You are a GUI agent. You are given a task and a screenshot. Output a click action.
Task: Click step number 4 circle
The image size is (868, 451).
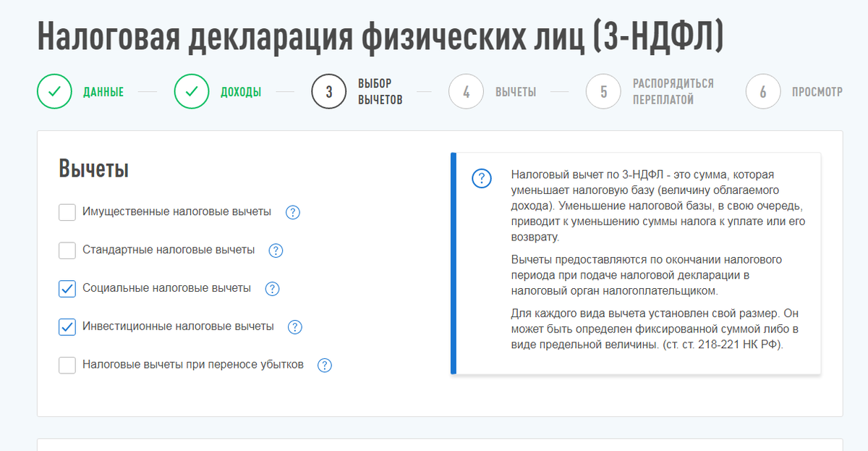click(467, 92)
